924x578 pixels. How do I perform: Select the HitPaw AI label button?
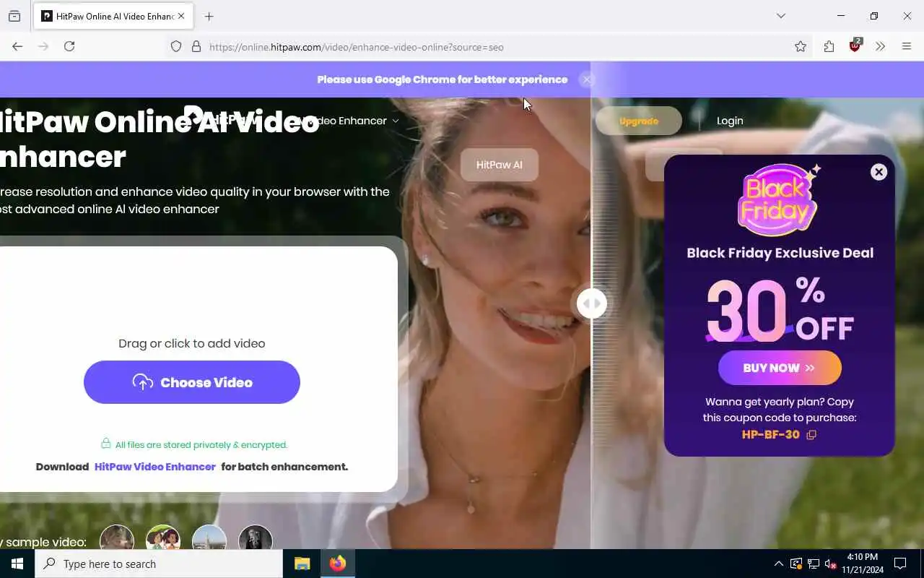[500, 165]
